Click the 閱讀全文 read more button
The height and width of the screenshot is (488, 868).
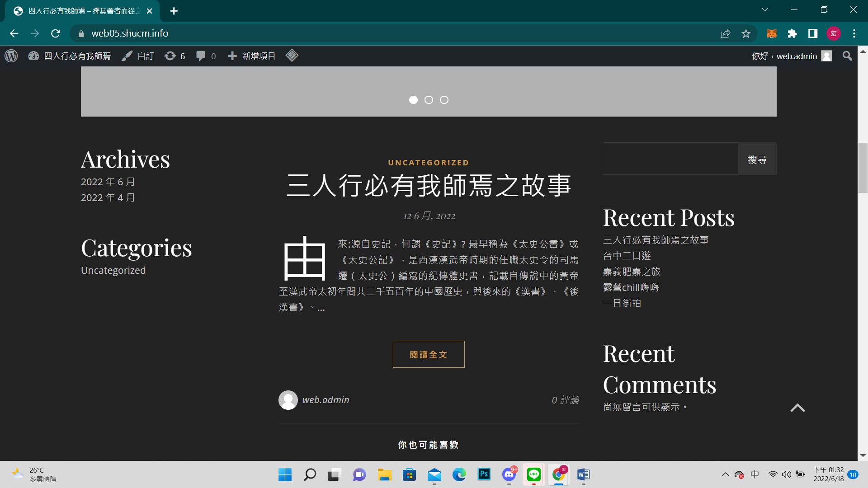click(429, 354)
